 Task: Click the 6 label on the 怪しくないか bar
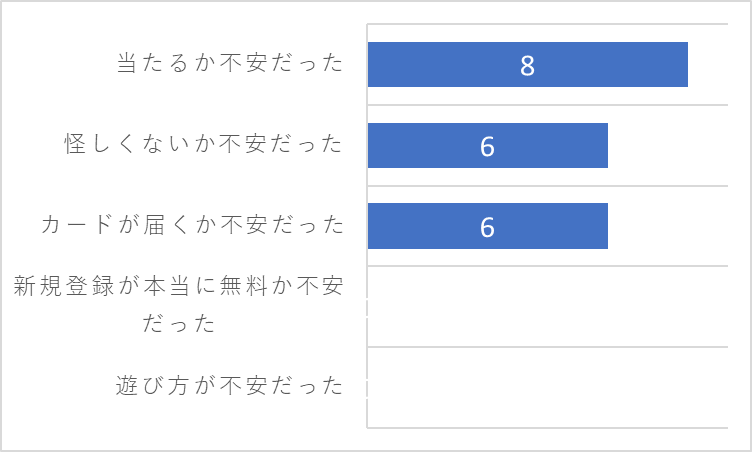click(x=487, y=146)
